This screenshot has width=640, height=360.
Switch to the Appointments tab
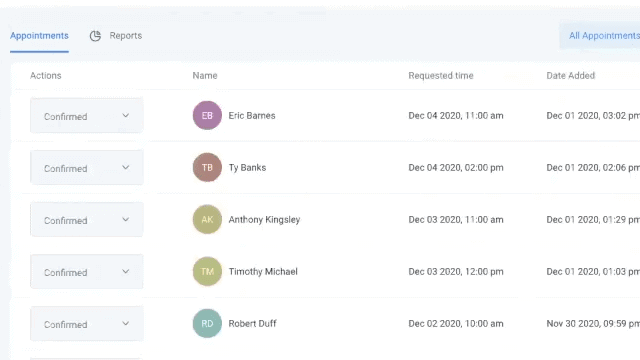pos(39,36)
